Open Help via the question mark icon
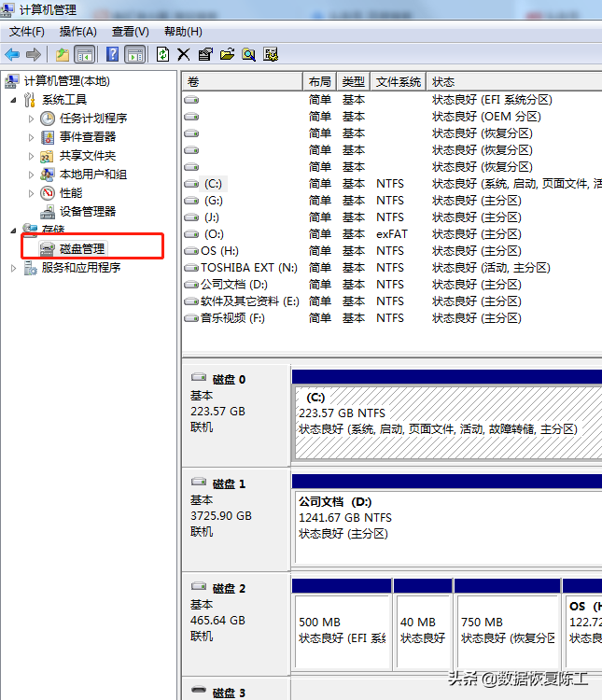The height and width of the screenshot is (700, 602). pyautogui.click(x=112, y=54)
